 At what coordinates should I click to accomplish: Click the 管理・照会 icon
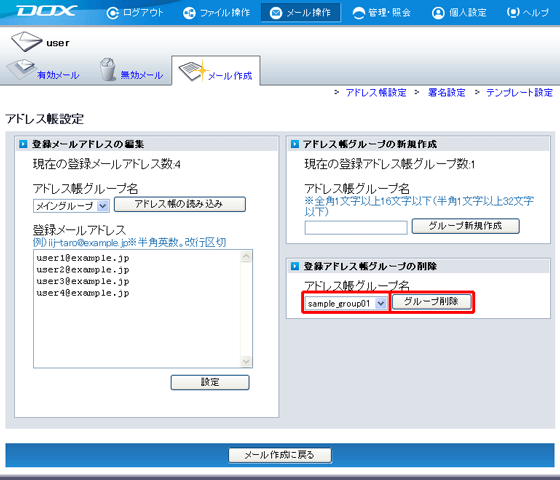tap(359, 13)
